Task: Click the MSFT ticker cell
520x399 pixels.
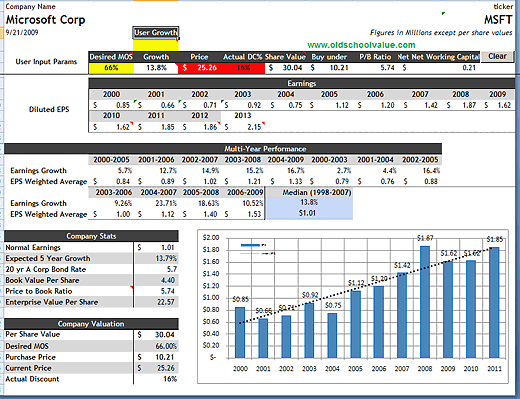Action: [498, 20]
